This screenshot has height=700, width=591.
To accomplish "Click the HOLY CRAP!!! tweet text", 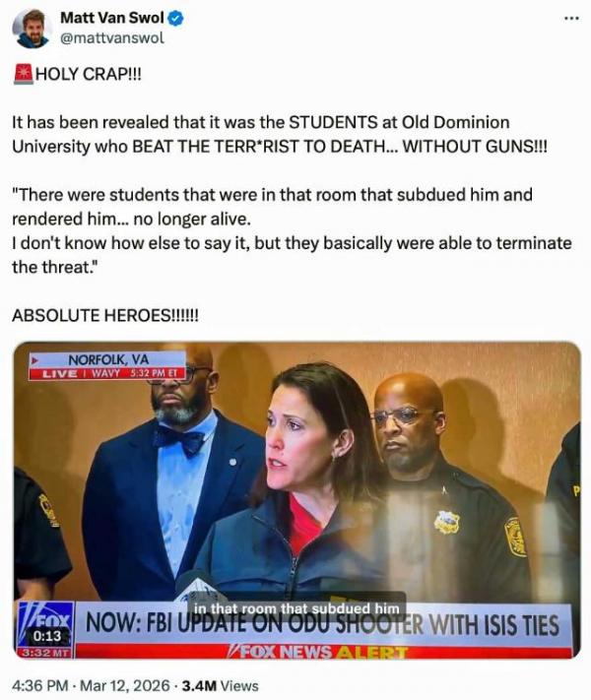I will [x=88, y=74].
